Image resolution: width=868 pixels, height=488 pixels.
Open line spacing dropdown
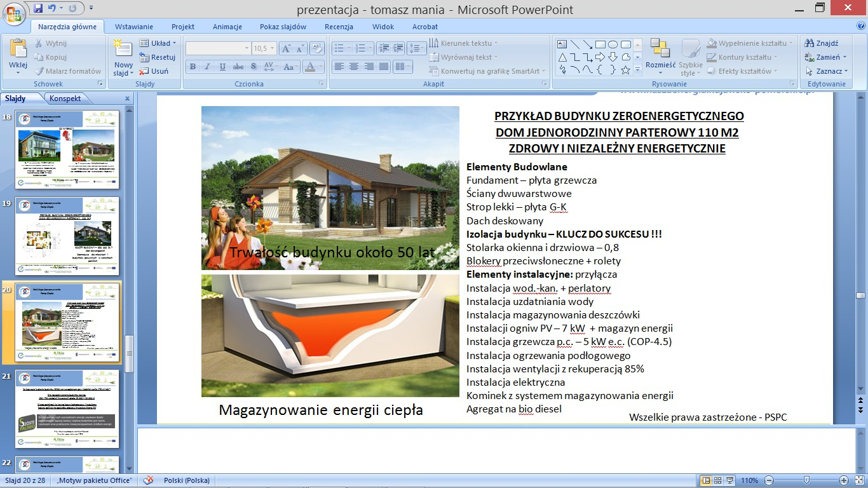coord(417,48)
